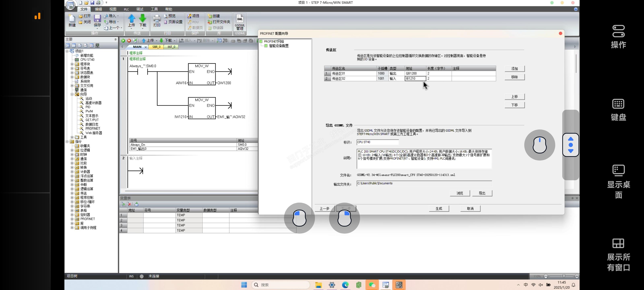Switch to the SBR_0 editor tab
The image size is (644, 290).
[156, 47]
